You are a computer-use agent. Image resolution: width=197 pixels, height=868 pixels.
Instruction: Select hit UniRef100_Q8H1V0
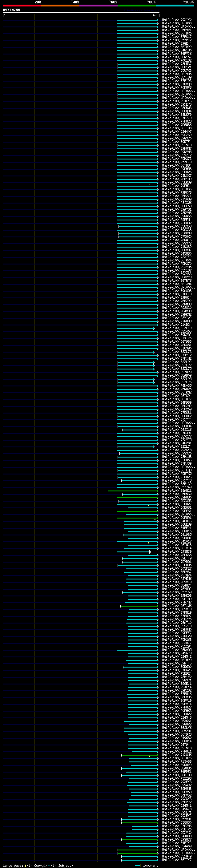tap(177, 677)
